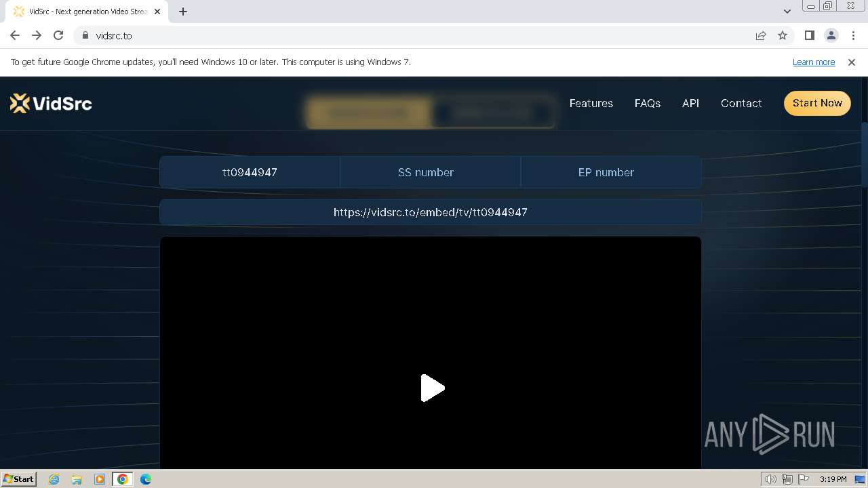Bookmark this tab with star

click(x=783, y=35)
